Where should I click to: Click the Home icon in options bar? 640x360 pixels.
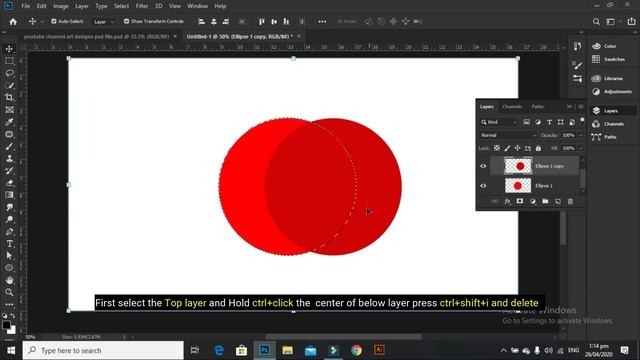(13, 22)
